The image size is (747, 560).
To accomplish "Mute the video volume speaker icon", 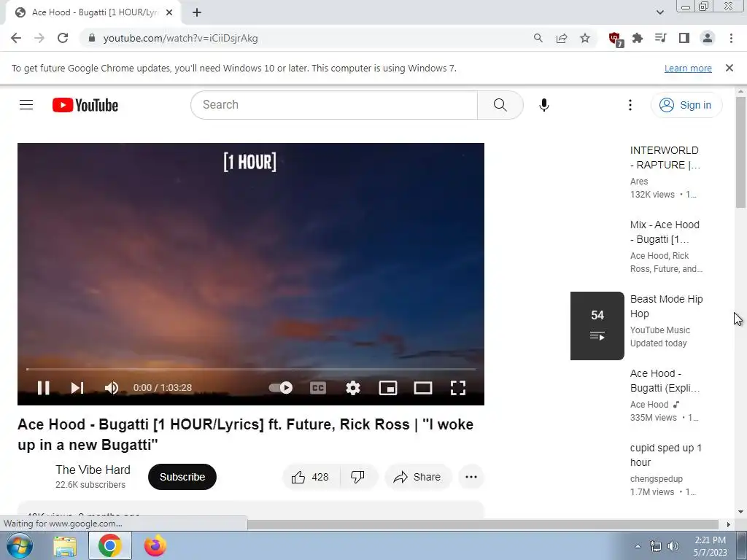I will click(x=112, y=388).
